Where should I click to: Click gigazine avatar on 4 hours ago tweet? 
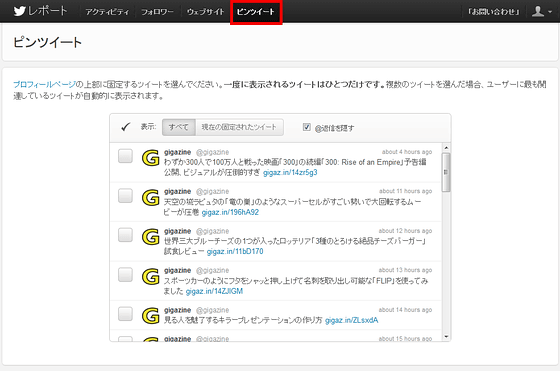click(x=150, y=158)
